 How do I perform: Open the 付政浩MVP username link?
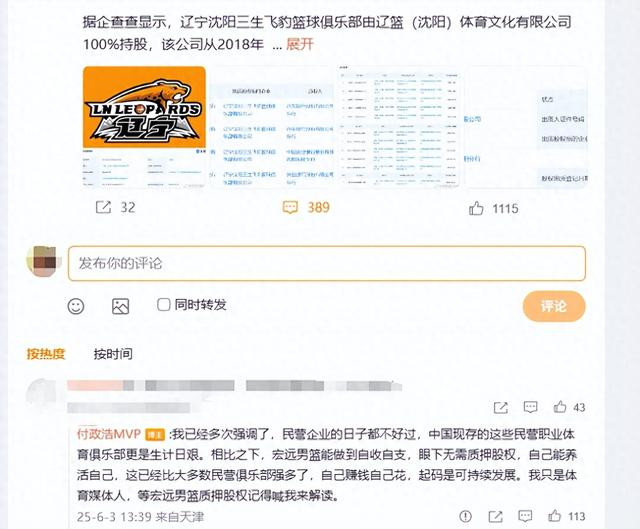pyautogui.click(x=109, y=433)
